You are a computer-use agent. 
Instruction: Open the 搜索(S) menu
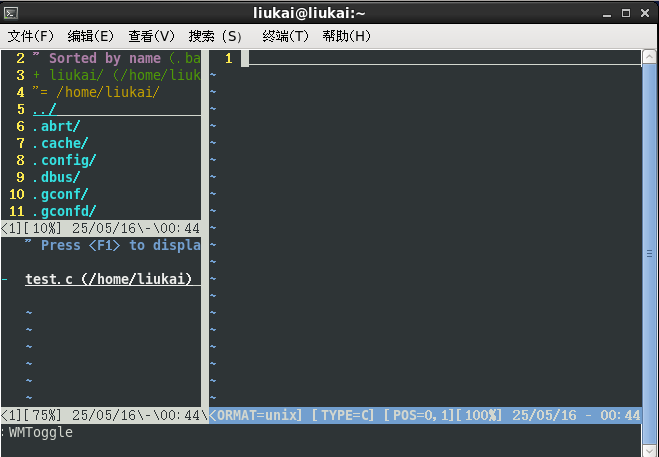click(215, 36)
